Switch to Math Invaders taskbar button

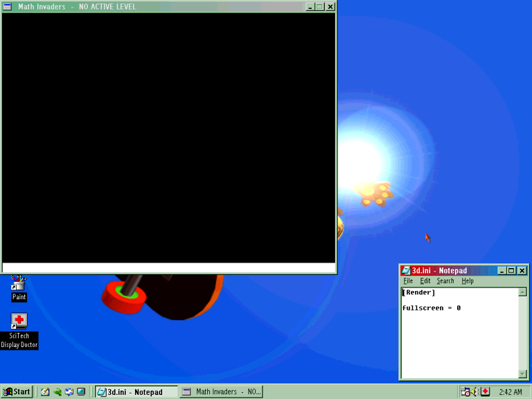(x=222, y=391)
